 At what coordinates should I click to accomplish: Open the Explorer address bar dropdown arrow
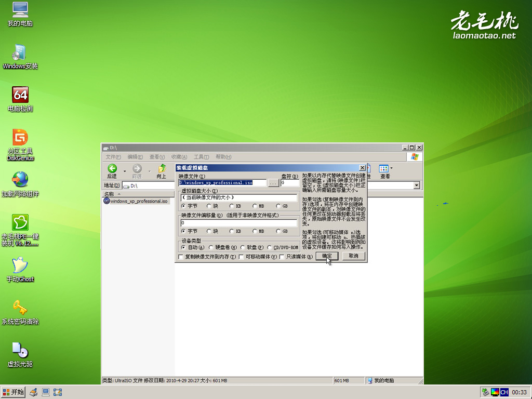(417, 185)
